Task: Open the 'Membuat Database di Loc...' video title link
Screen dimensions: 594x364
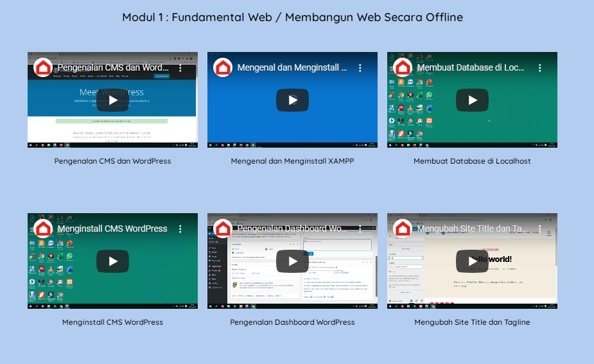Action: coord(471,68)
